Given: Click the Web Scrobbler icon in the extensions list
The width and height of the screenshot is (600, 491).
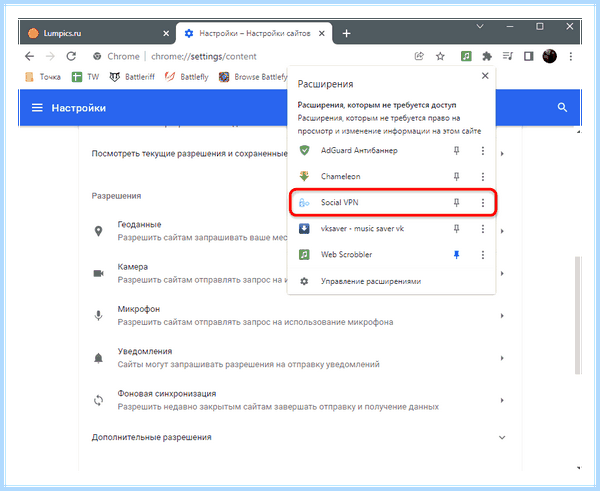Looking at the screenshot, I should coord(304,254).
